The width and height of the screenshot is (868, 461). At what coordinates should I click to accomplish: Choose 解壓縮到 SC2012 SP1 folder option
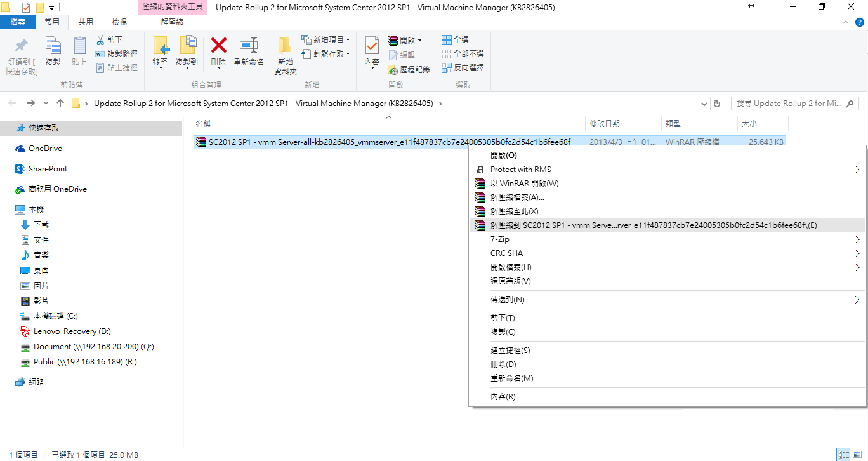667,225
